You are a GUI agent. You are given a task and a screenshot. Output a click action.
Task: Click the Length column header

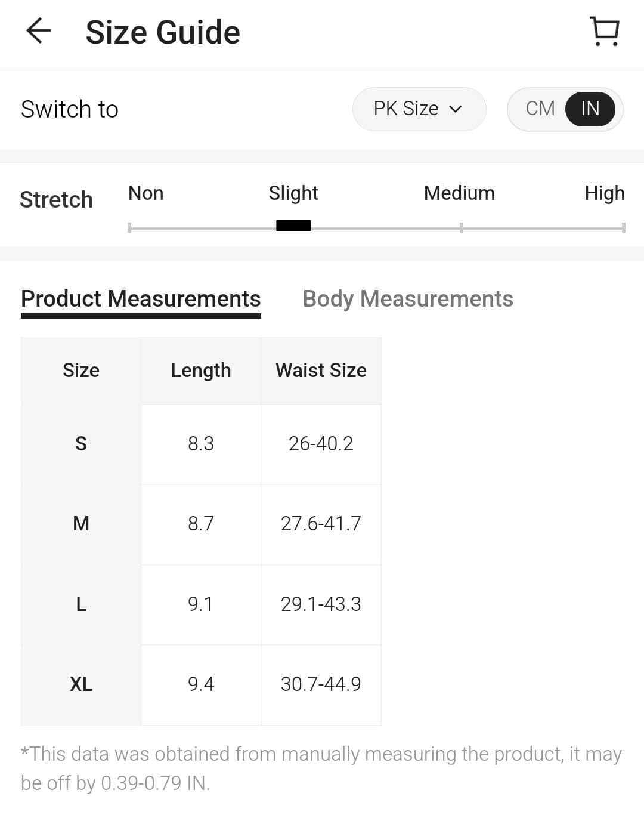pyautogui.click(x=201, y=371)
